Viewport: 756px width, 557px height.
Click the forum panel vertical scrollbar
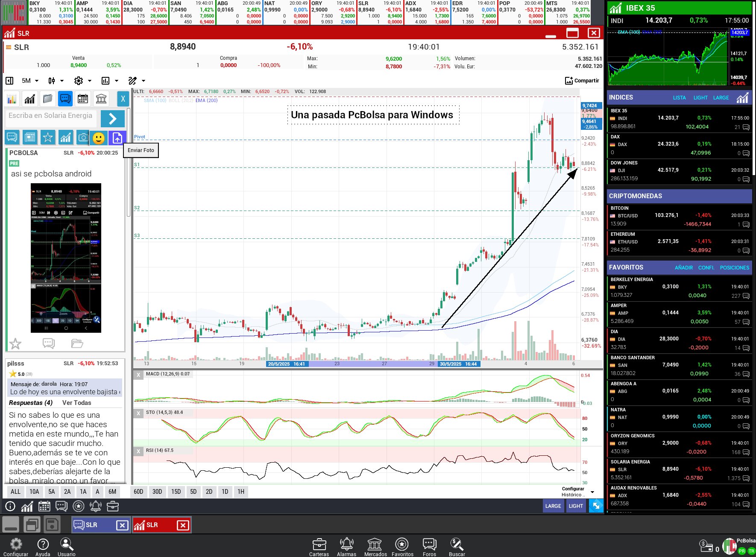coord(128,162)
